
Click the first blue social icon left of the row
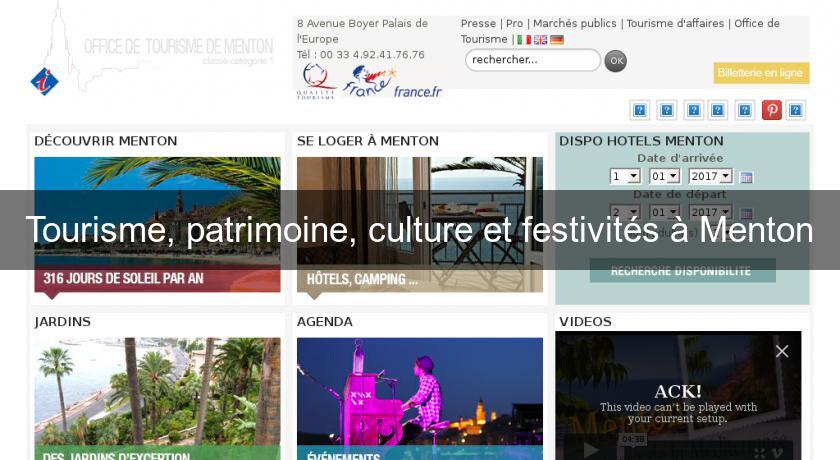click(x=640, y=110)
